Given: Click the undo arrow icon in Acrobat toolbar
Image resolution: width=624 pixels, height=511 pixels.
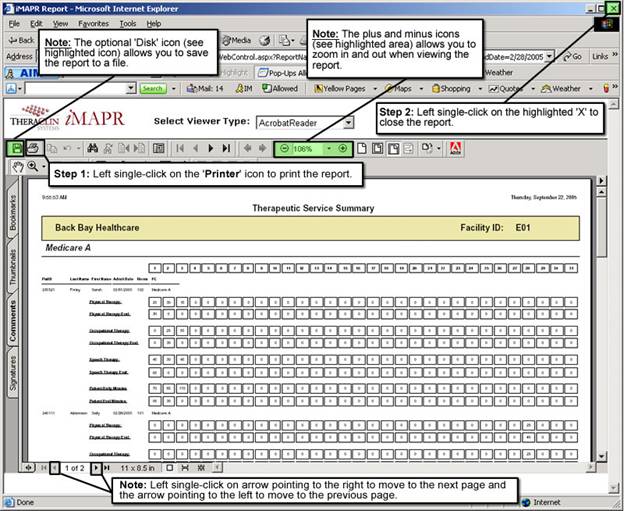Looking at the screenshot, I should pos(67,148).
